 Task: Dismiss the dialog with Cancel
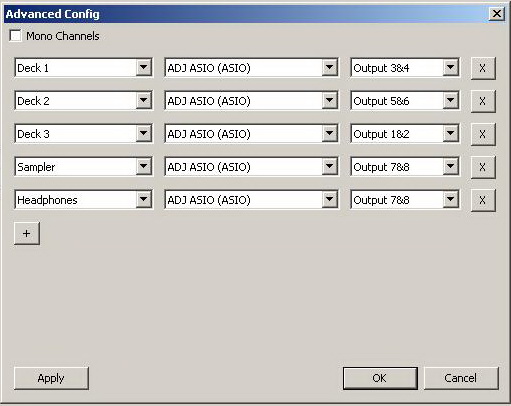[461, 378]
